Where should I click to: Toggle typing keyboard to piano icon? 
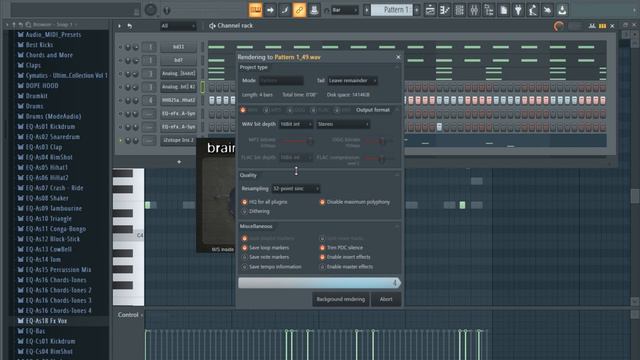[256, 10]
